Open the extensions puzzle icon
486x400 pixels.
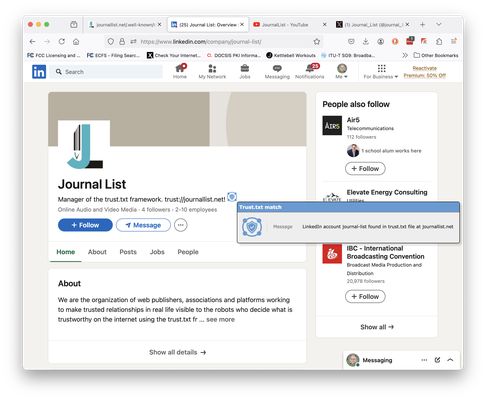[x=439, y=41]
